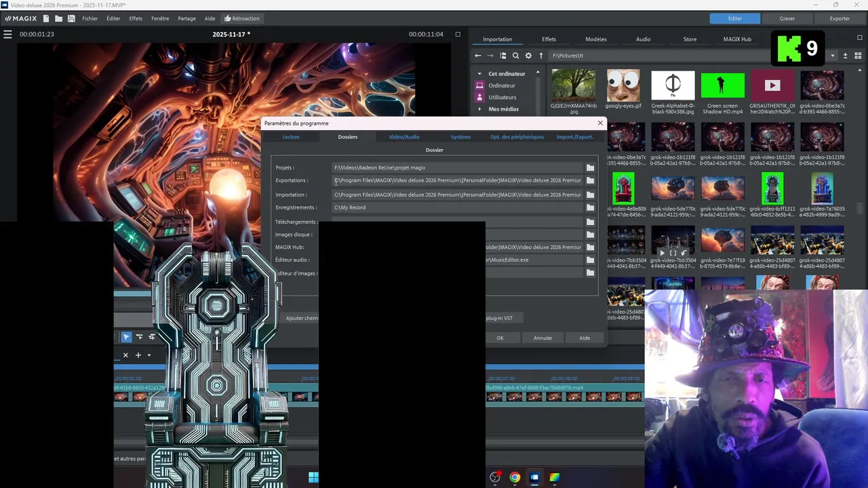Open the Import./Export. settings tab

pos(574,137)
